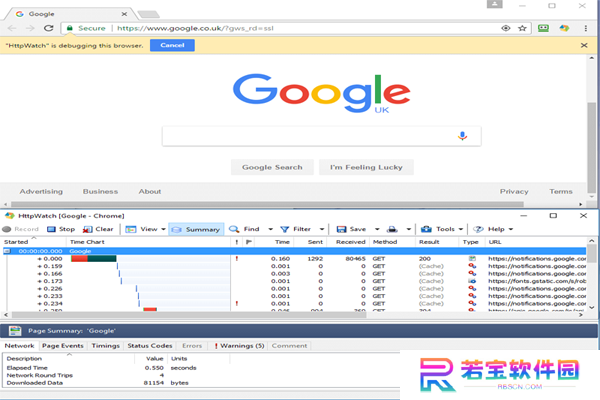Viewport: 600px width, 400px height.
Task: Open the Terms link
Action: [561, 191]
